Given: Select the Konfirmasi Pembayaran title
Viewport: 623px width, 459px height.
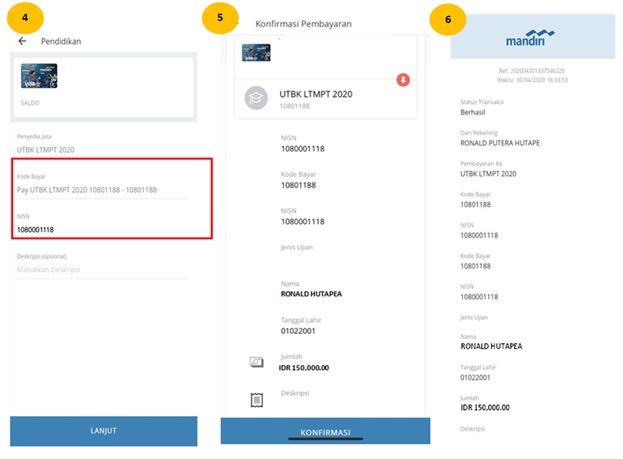Looking at the screenshot, I should (x=303, y=24).
